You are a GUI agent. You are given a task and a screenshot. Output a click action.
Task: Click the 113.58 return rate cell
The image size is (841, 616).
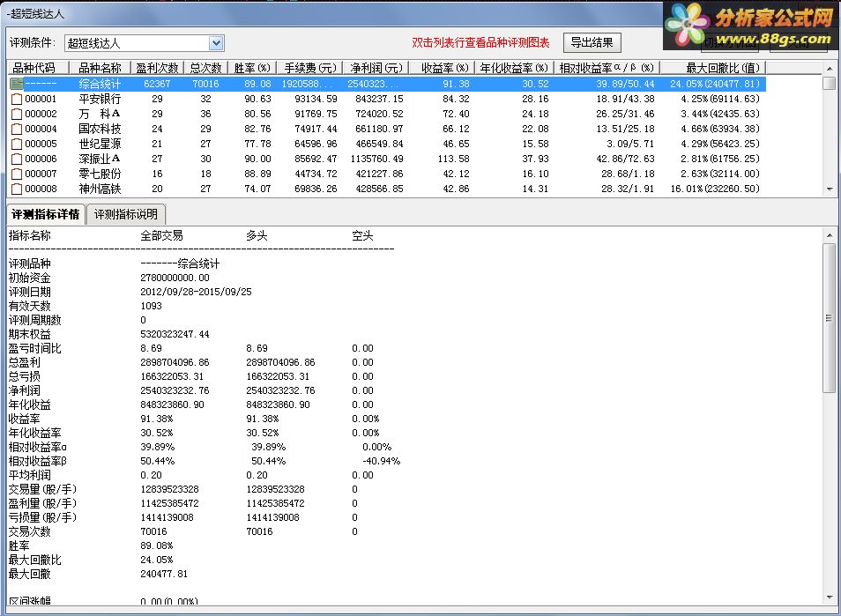453,160
